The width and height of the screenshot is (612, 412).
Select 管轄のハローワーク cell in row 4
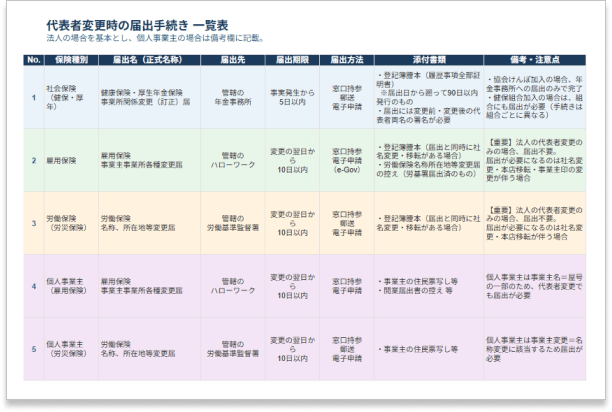coord(233,286)
